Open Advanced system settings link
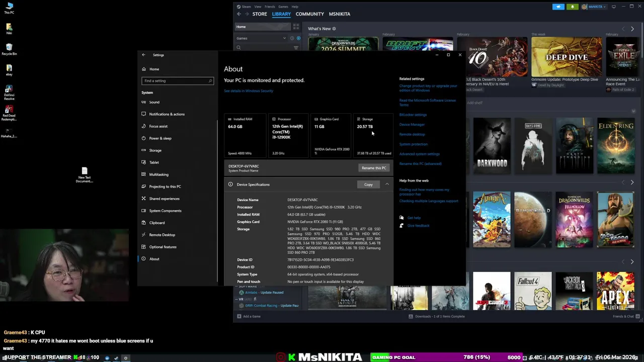The image size is (644, 362). click(x=420, y=154)
